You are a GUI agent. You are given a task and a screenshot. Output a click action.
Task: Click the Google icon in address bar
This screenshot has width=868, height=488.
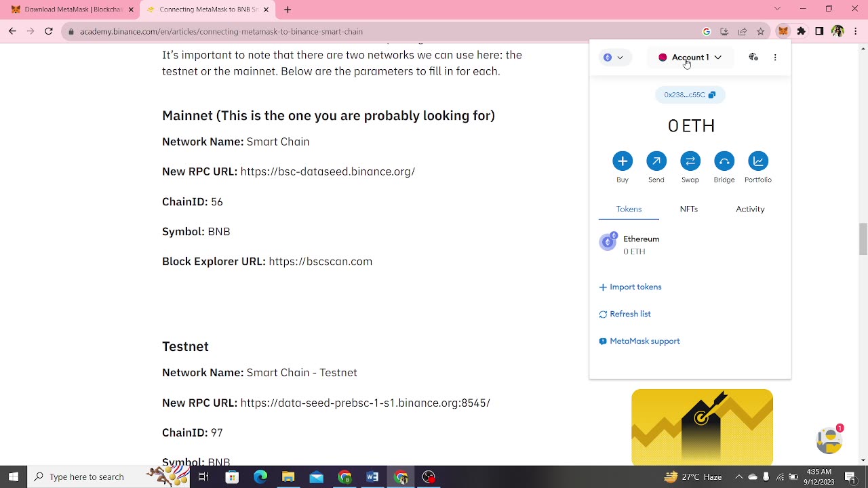(x=707, y=31)
